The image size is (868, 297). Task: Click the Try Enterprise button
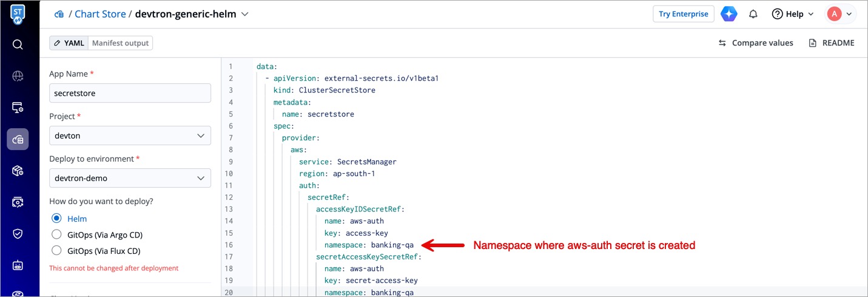pyautogui.click(x=683, y=14)
